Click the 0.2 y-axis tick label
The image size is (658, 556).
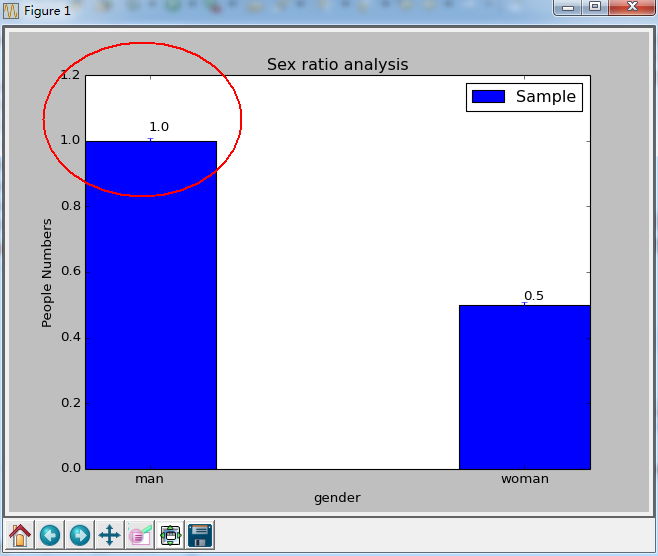[70, 403]
